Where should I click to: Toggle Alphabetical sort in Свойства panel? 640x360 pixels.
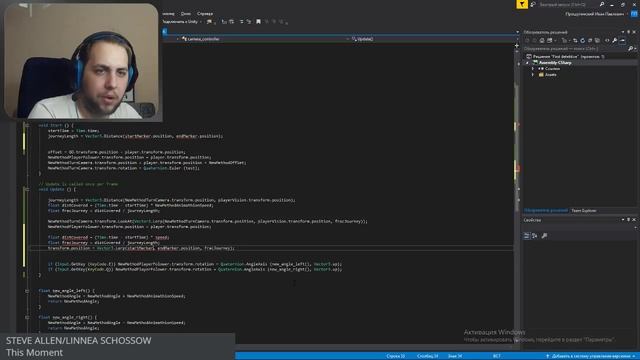coord(534,236)
